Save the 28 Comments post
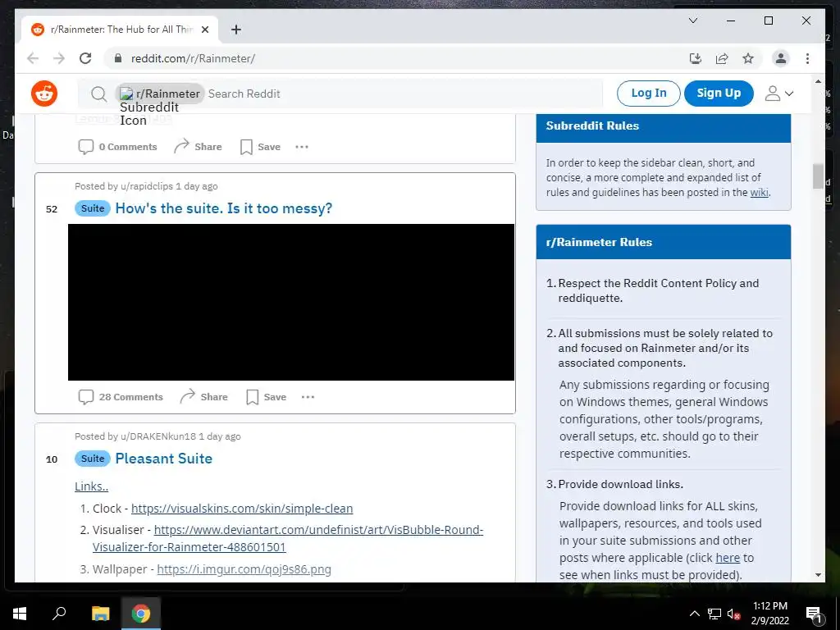This screenshot has height=630, width=840. [x=267, y=397]
